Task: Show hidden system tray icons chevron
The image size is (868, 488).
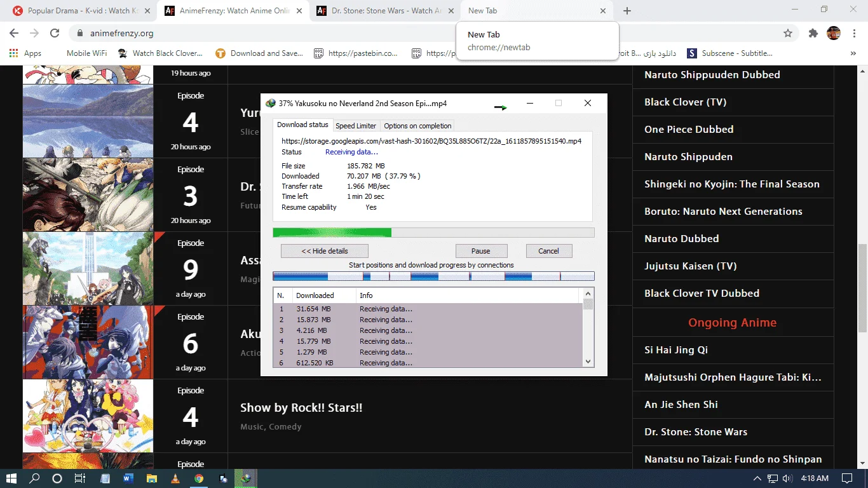Action: [x=757, y=478]
